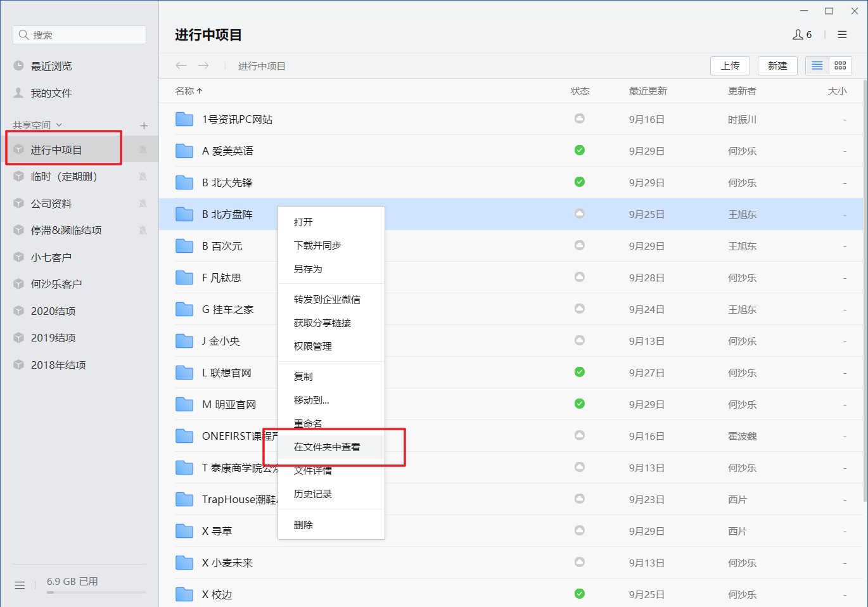Select 权限管理 menu entry

pos(331,346)
